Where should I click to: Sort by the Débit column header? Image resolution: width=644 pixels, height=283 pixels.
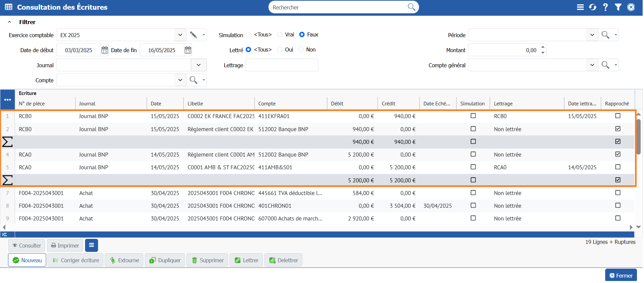click(338, 104)
